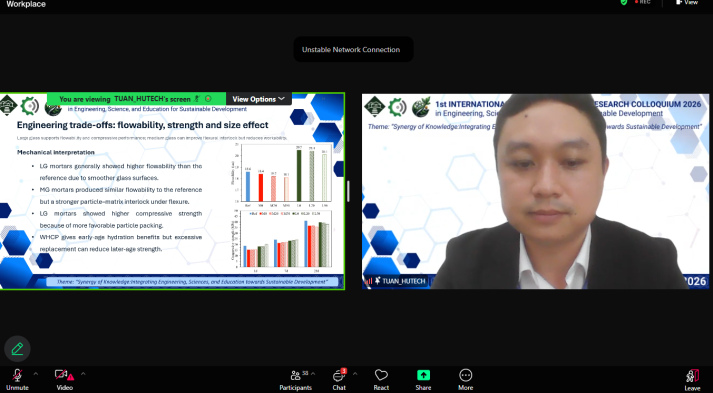Open the Chat panel with unread badge
713x393 pixels.
pyautogui.click(x=339, y=380)
